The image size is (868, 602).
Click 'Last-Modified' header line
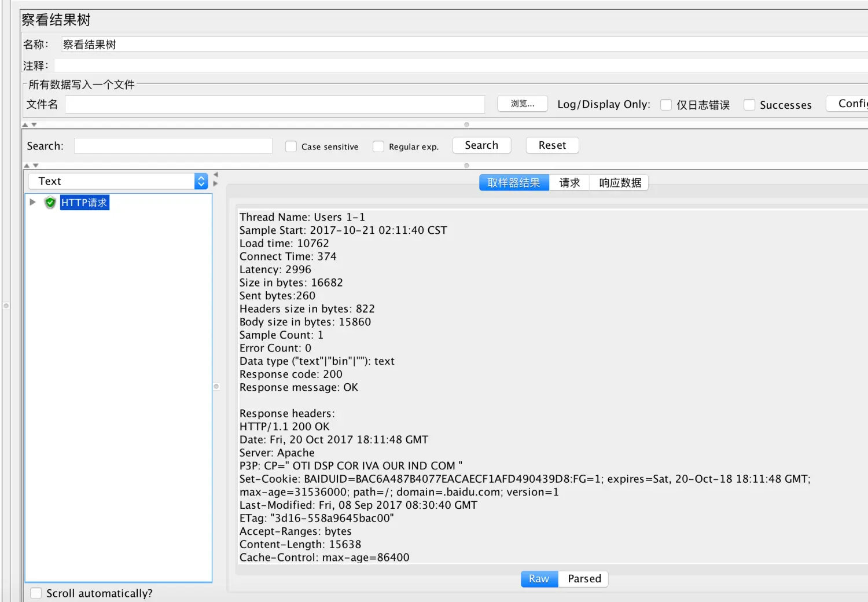358,505
